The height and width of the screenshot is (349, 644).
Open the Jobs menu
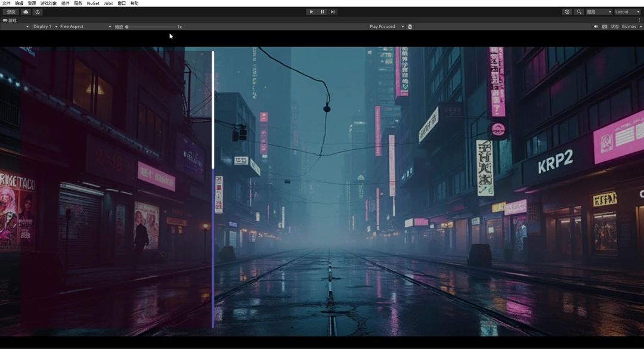[x=109, y=3]
